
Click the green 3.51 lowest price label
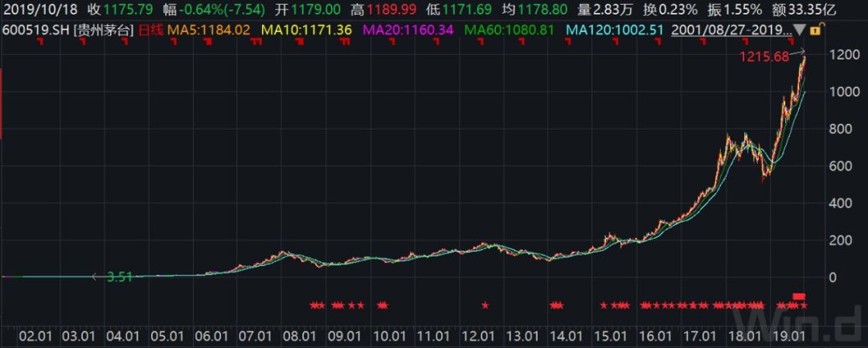(x=121, y=276)
